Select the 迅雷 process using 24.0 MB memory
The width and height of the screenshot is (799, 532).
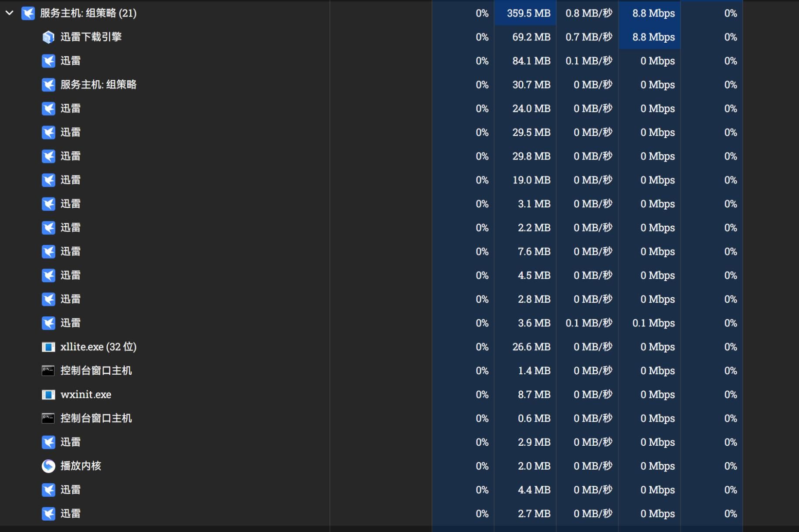tap(70, 108)
